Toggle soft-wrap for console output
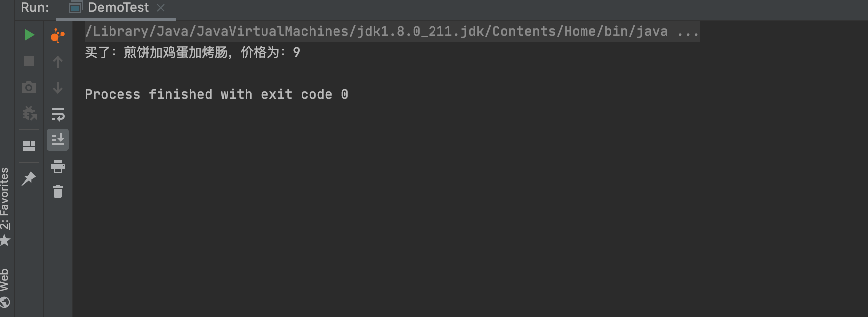 [58, 114]
